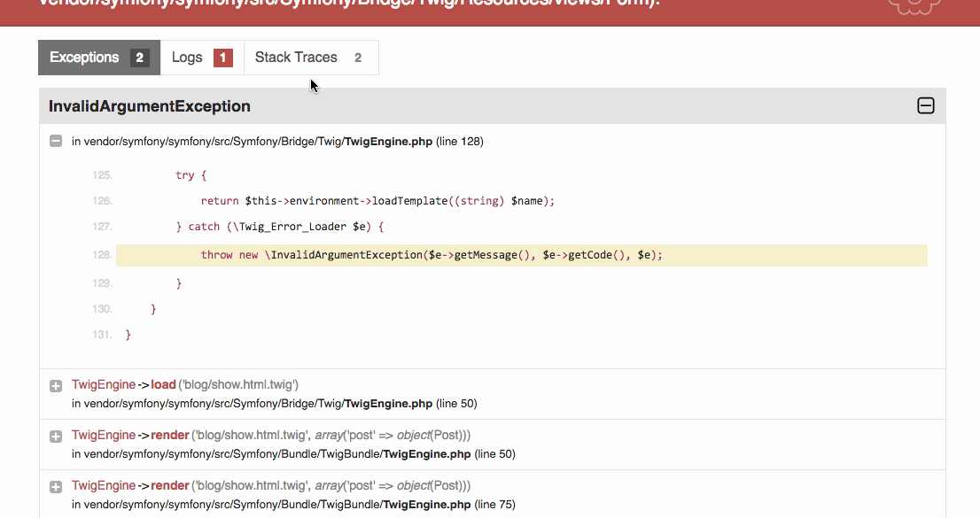The height and width of the screenshot is (518, 980).
Task: Click the bold render method link
Action: point(170,435)
